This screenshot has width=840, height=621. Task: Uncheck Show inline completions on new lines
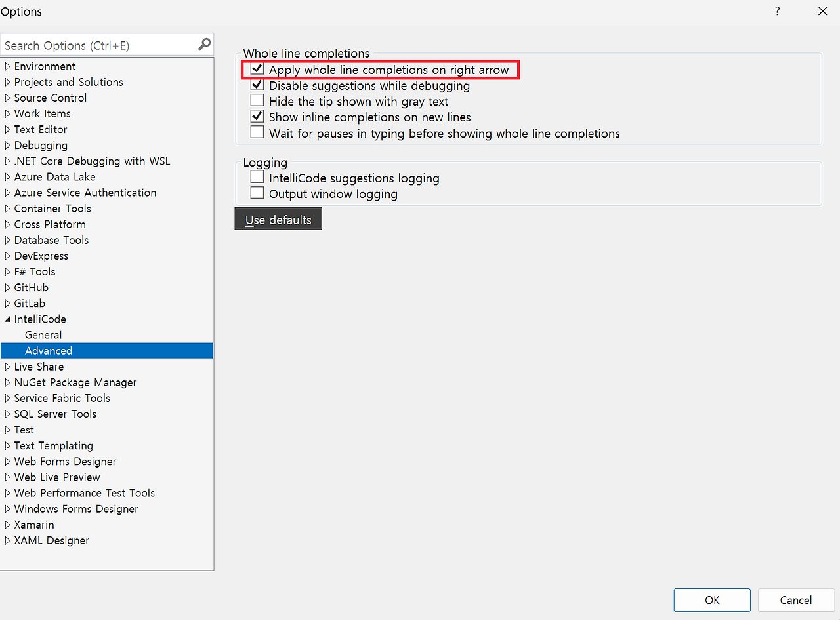(257, 116)
